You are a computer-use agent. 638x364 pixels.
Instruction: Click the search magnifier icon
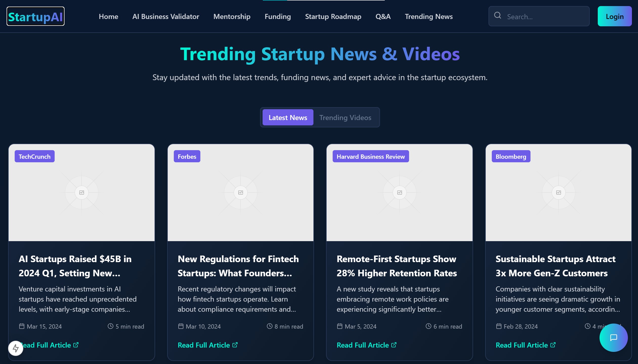[497, 16]
